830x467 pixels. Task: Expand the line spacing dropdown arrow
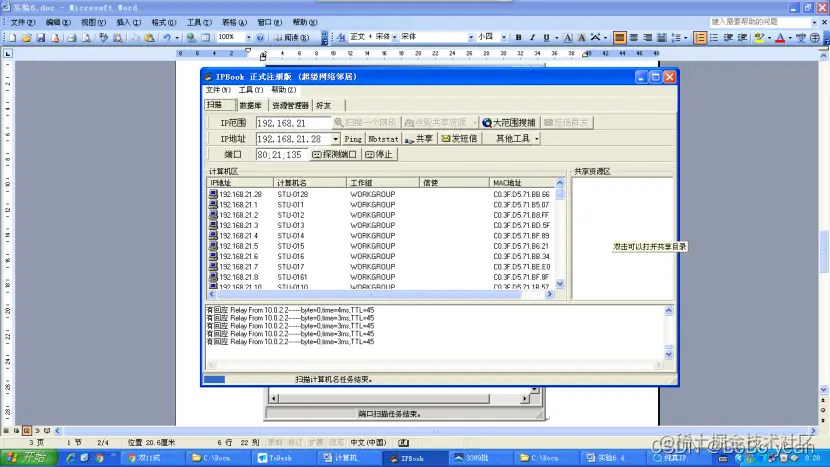tap(685, 38)
